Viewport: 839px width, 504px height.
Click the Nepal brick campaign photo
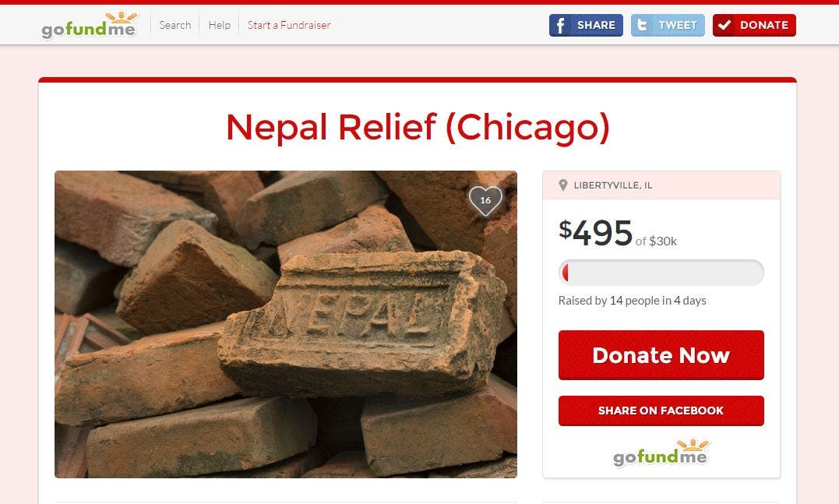286,324
